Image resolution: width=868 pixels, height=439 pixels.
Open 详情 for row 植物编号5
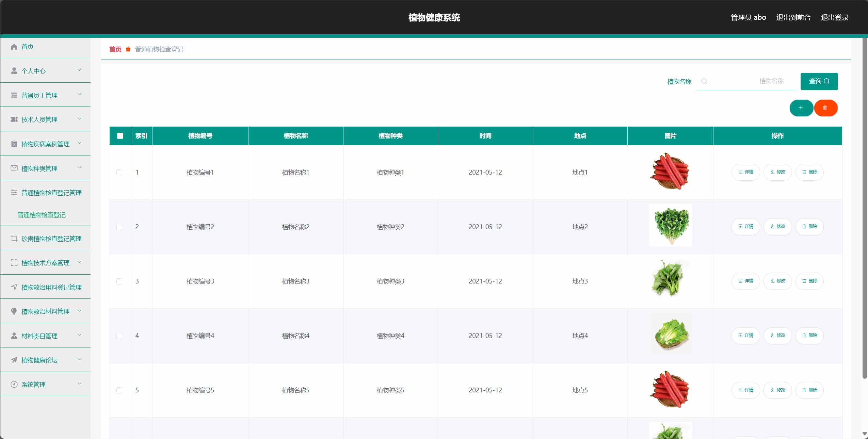pyautogui.click(x=745, y=390)
